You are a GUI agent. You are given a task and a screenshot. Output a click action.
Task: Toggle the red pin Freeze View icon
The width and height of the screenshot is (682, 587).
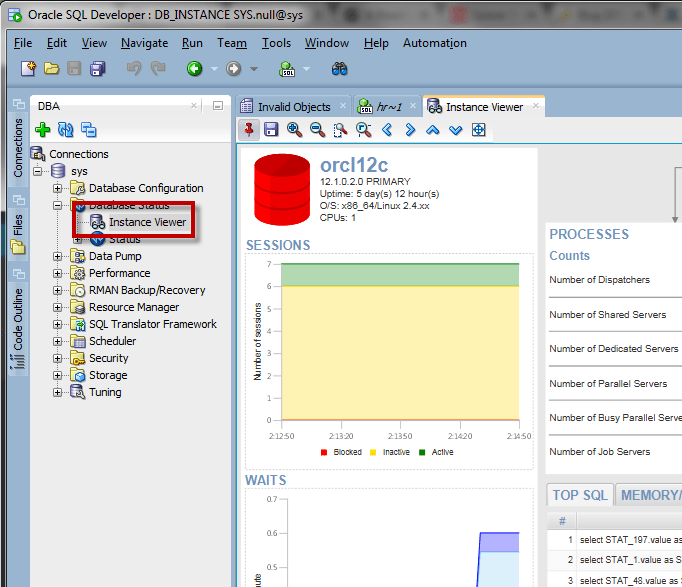click(x=249, y=130)
